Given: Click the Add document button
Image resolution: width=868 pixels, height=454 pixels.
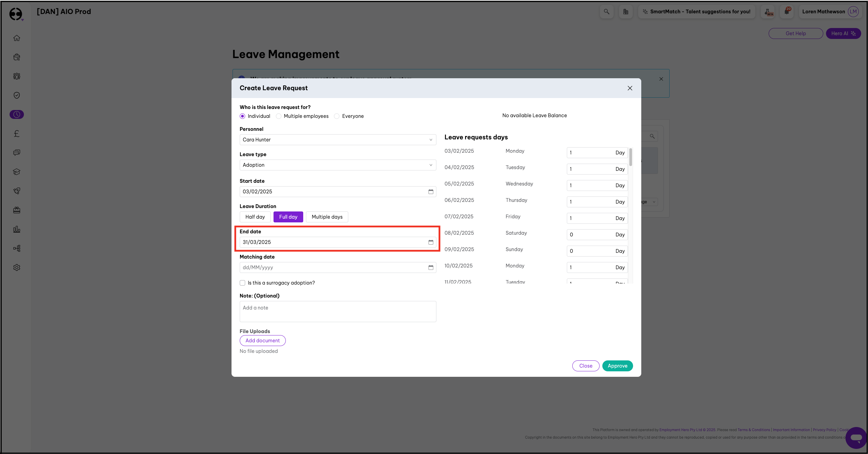Looking at the screenshot, I should pos(262,341).
